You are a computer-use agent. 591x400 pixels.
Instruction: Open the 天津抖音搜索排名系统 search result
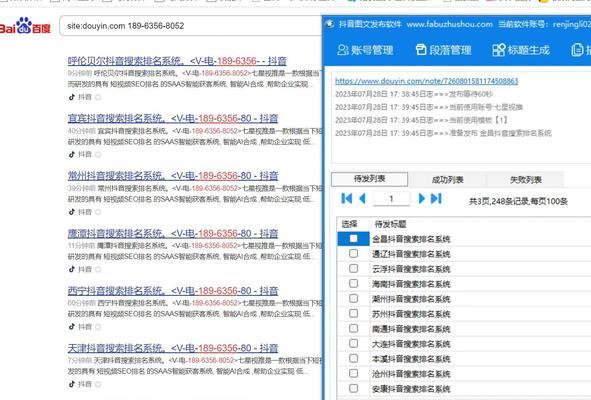[173, 348]
